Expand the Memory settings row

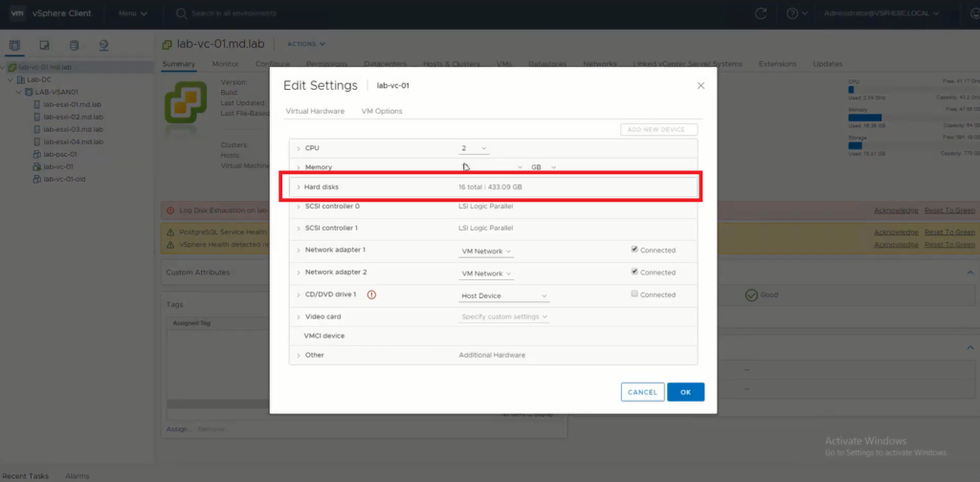tap(299, 167)
